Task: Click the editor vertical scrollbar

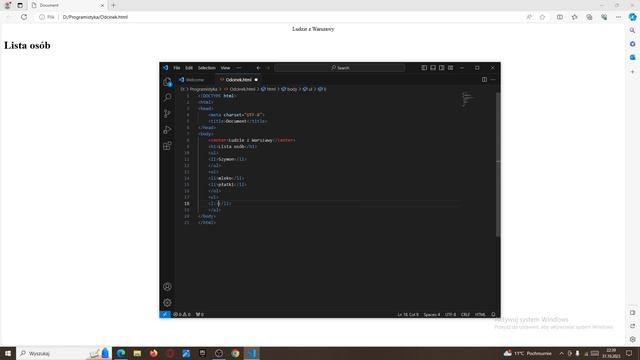Action: [x=498, y=164]
